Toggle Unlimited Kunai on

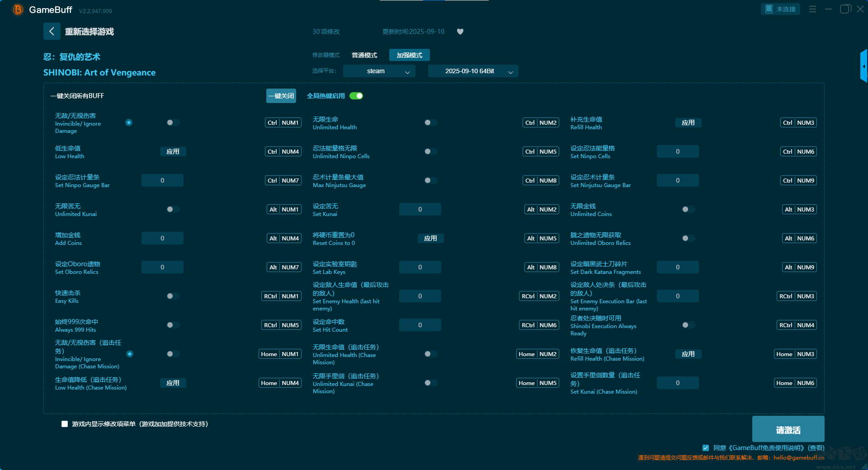[x=173, y=209]
